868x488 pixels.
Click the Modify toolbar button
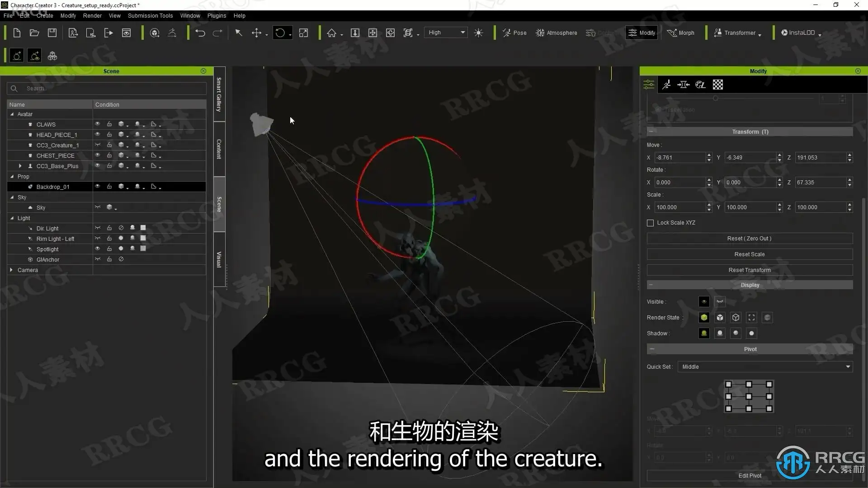point(642,33)
